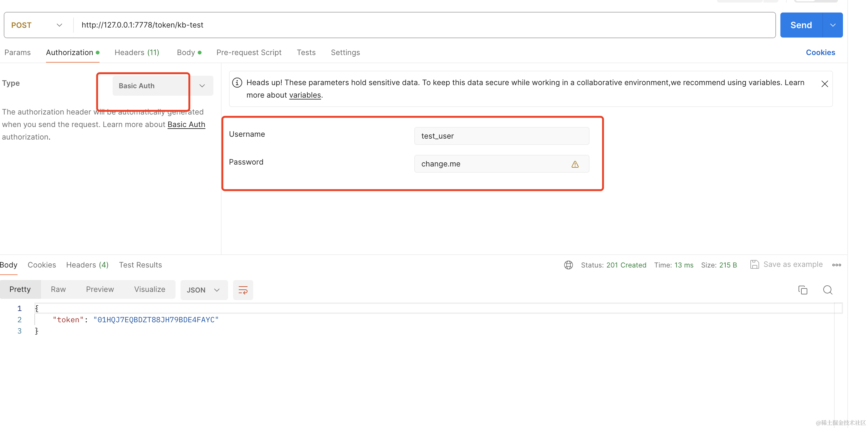Switch to the Headers (11) tab
This screenshot has width=868, height=428.
pos(136,53)
